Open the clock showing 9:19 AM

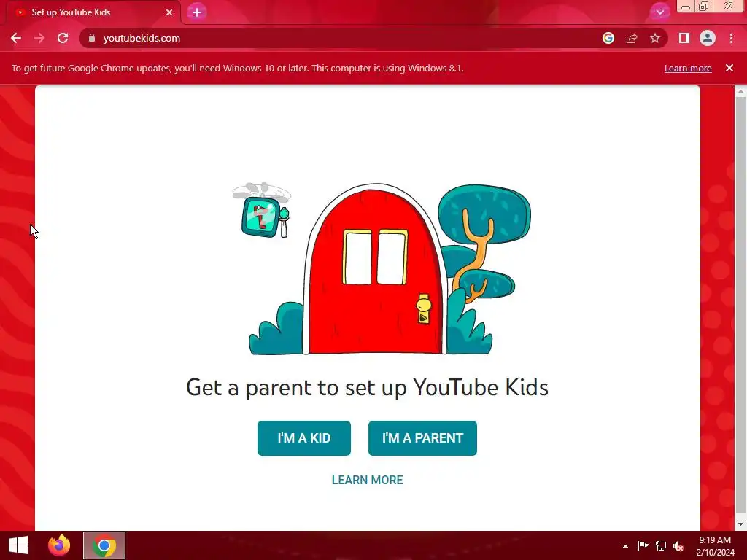point(715,546)
